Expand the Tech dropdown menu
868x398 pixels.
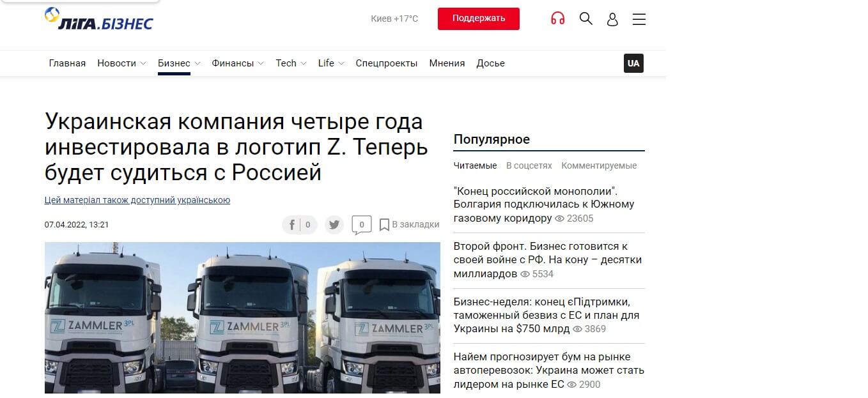tap(291, 63)
